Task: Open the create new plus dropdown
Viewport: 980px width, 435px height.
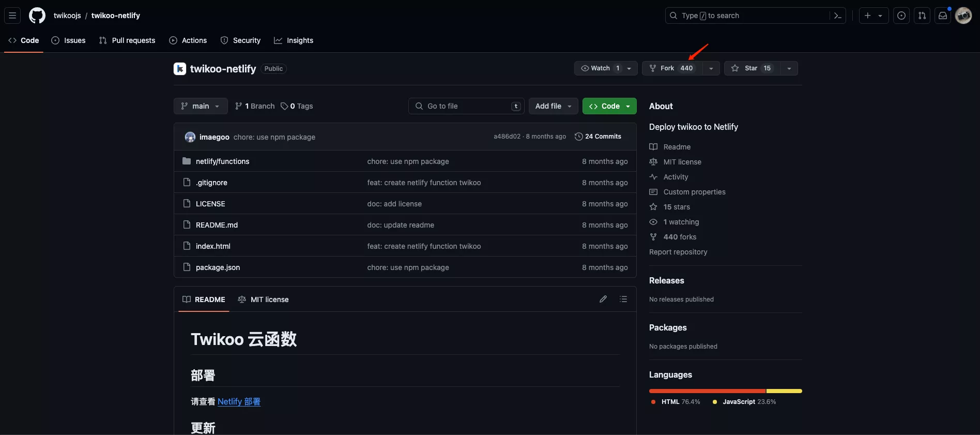Action: pos(874,16)
